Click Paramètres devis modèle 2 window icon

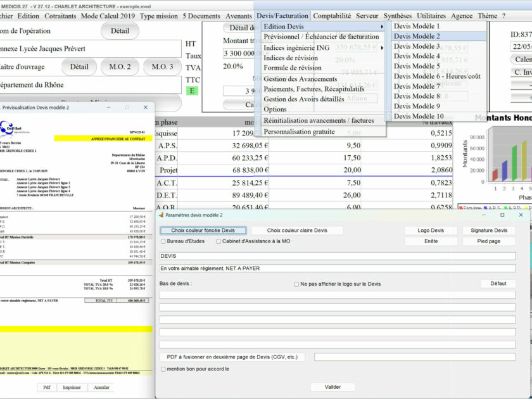point(161,215)
